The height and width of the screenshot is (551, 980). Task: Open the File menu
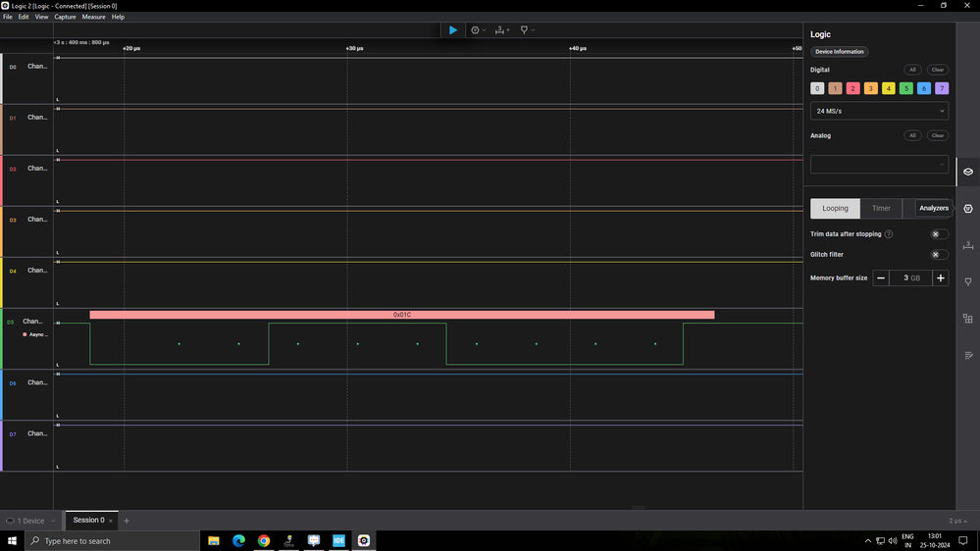click(x=8, y=17)
